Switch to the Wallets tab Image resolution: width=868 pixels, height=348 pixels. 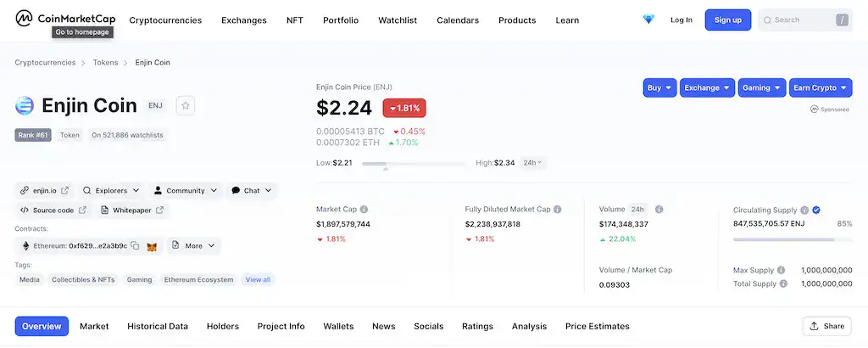[338, 327]
